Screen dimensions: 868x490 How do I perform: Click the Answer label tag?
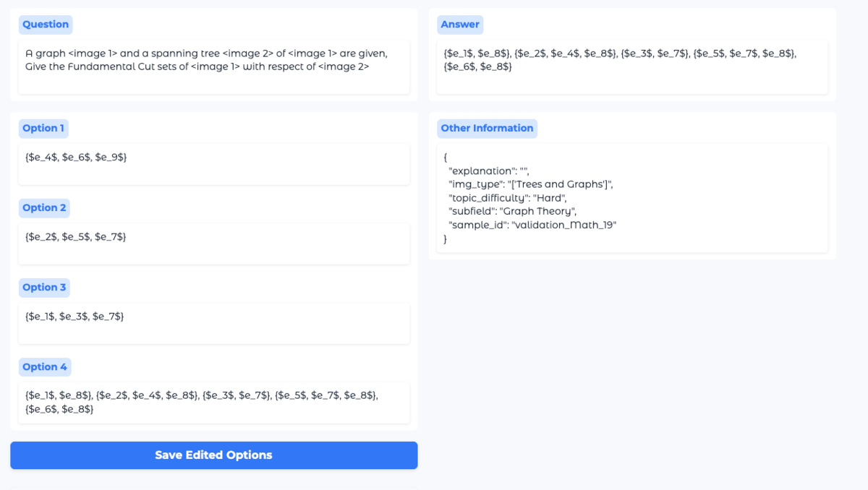pos(460,25)
